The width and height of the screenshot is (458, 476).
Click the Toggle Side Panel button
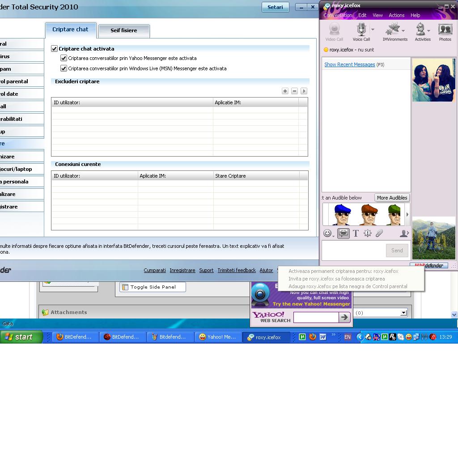(153, 287)
